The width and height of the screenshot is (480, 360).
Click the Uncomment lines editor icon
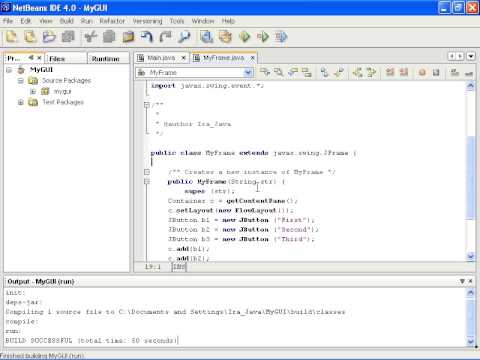pyautogui.click(x=469, y=72)
